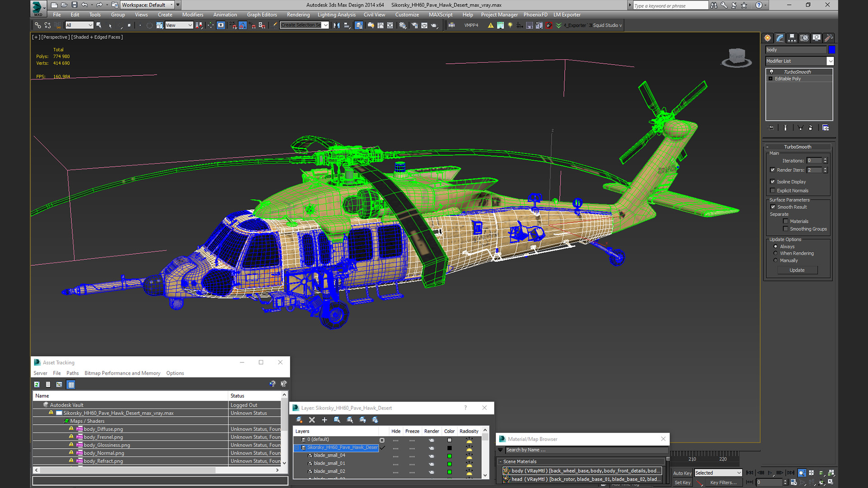Click the Search by Name field in Material Browser
Screen dimensions: 868x488
[585, 450]
